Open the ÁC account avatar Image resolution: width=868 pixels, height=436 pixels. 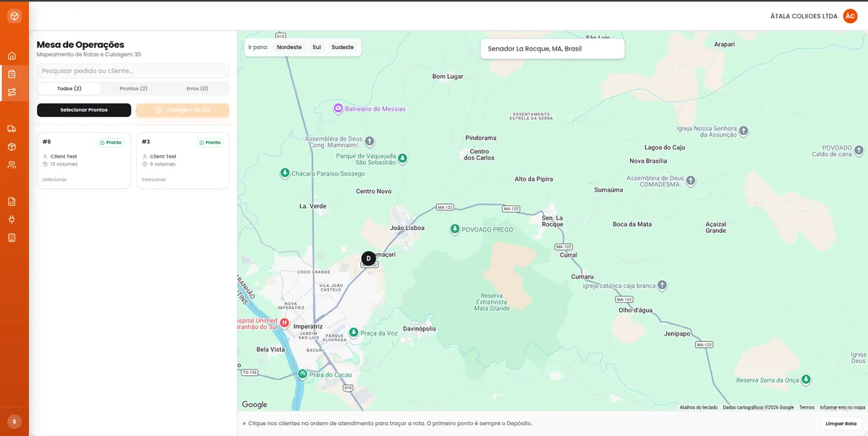pos(851,16)
